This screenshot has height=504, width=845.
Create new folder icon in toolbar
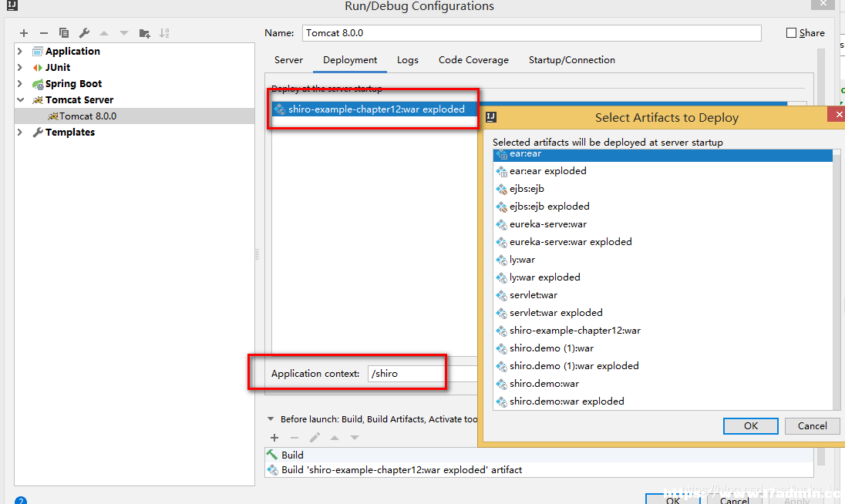coord(144,33)
